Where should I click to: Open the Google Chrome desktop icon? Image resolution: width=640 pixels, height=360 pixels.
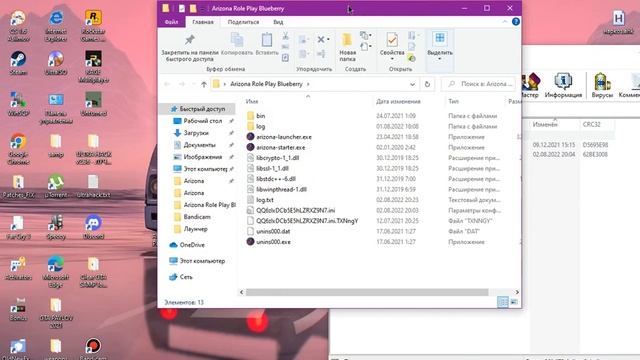click(x=18, y=149)
